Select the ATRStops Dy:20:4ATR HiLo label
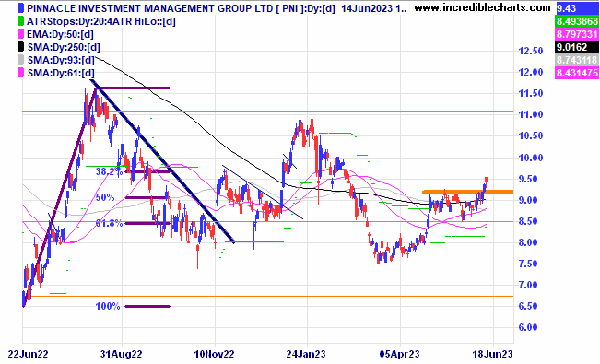Screen dimensions: 600x364 click(x=101, y=21)
